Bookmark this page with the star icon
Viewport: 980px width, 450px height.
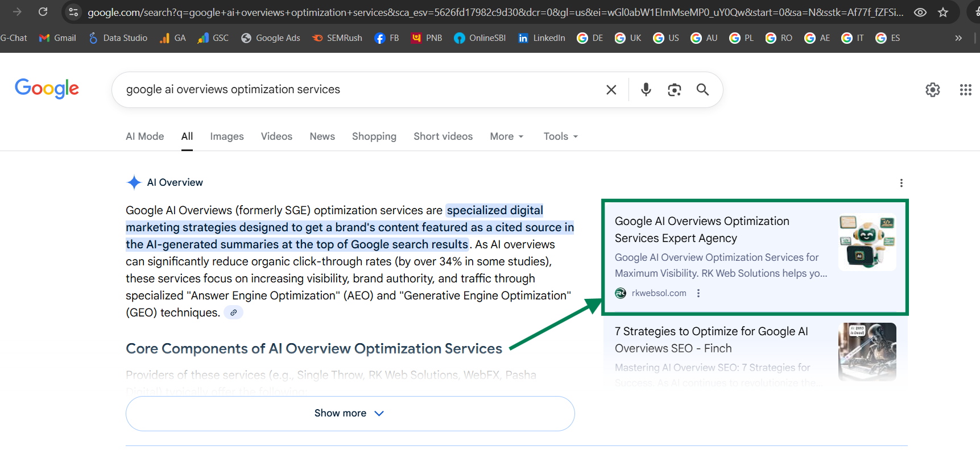pyautogui.click(x=943, y=12)
